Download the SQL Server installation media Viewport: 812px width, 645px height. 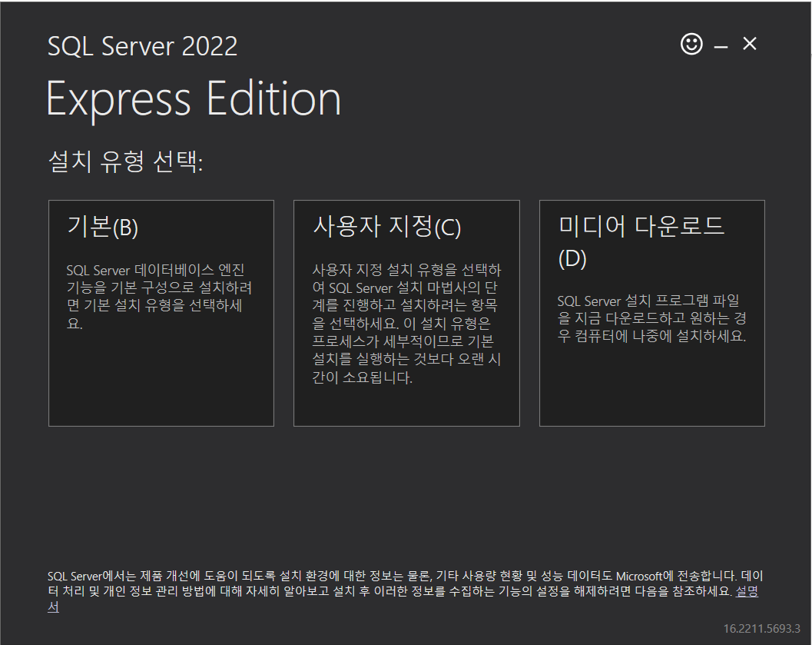pos(651,312)
